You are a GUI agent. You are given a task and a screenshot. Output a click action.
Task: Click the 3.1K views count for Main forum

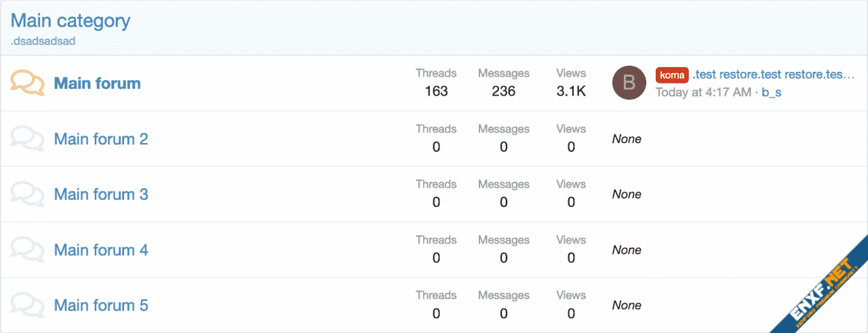tap(571, 91)
